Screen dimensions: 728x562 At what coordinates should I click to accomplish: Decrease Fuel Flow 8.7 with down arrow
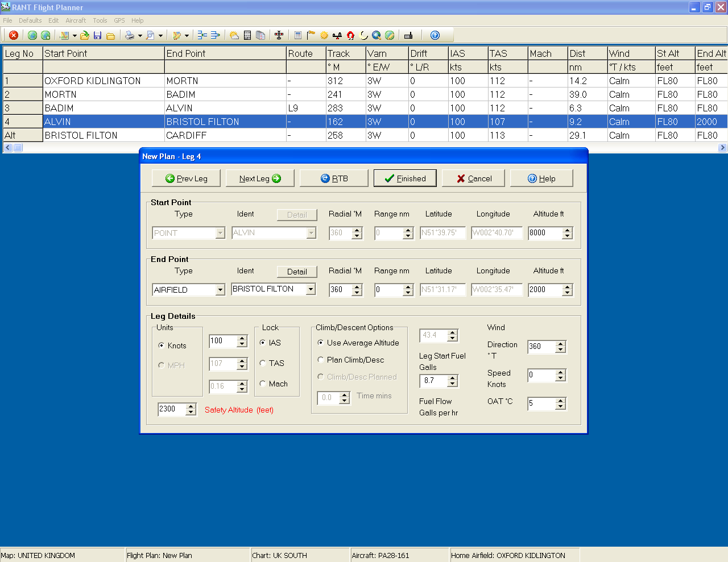[453, 384]
